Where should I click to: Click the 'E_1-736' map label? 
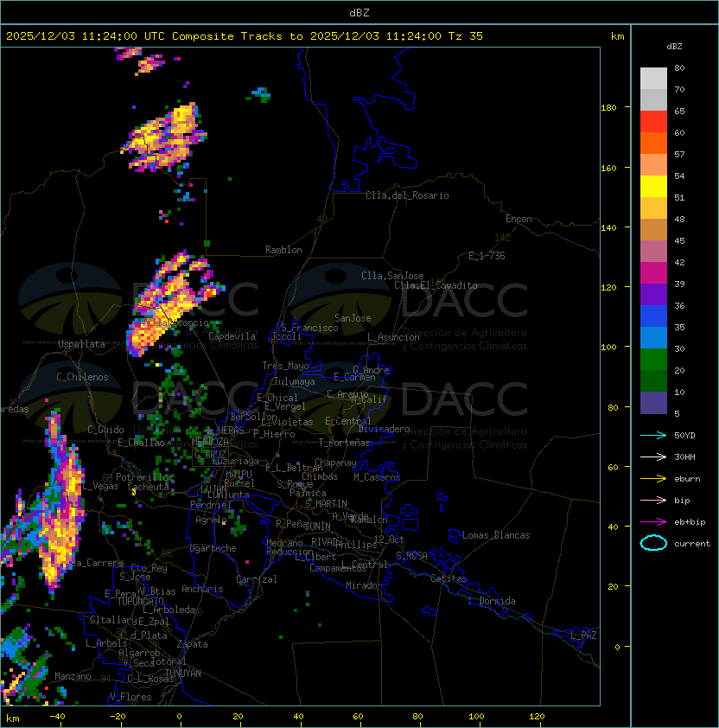(x=487, y=256)
